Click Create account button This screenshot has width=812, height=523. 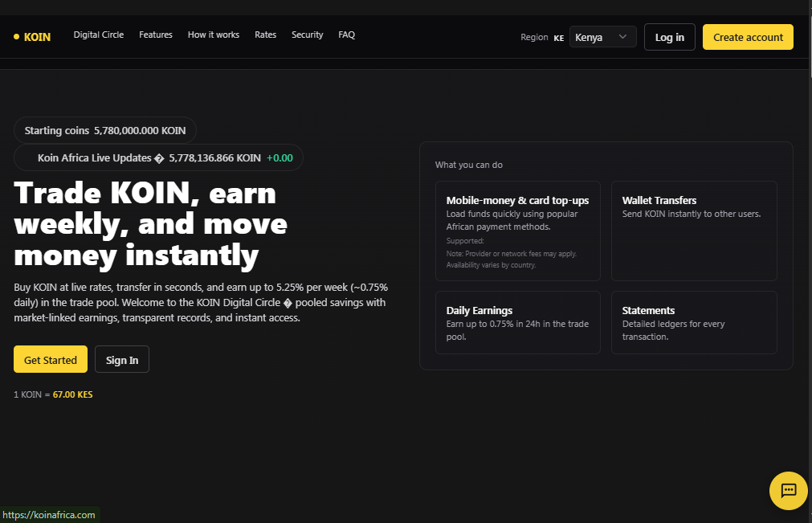[748, 37]
